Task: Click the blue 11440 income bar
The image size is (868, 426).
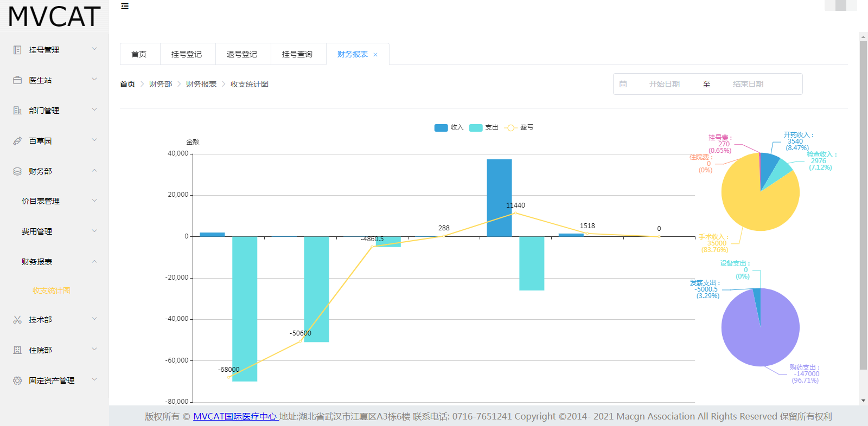Action: (499, 198)
